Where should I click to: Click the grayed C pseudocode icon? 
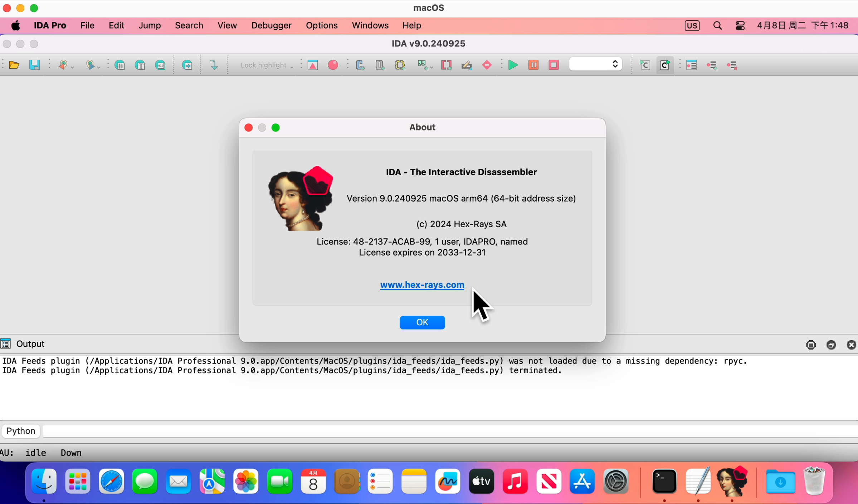click(645, 65)
